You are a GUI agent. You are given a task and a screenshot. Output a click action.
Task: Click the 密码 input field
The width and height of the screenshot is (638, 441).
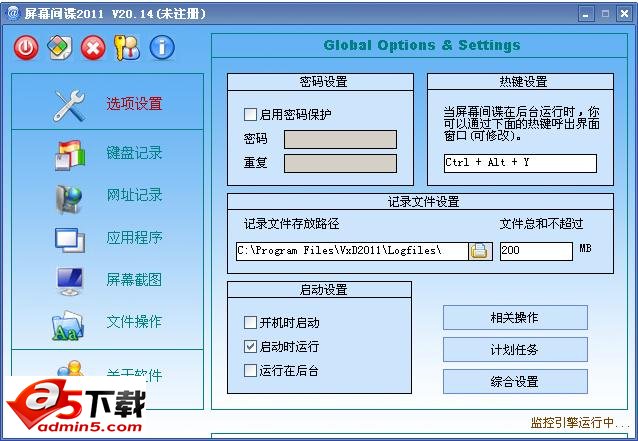click(x=340, y=140)
